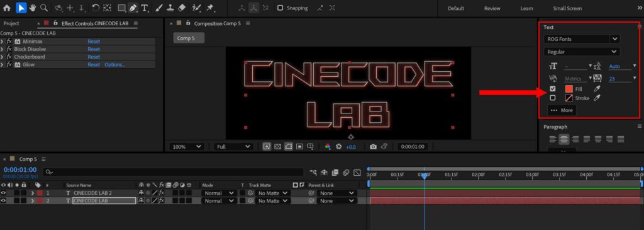
Task: Click the Take Snapshot camera icon
Action: pyautogui.click(x=373, y=146)
